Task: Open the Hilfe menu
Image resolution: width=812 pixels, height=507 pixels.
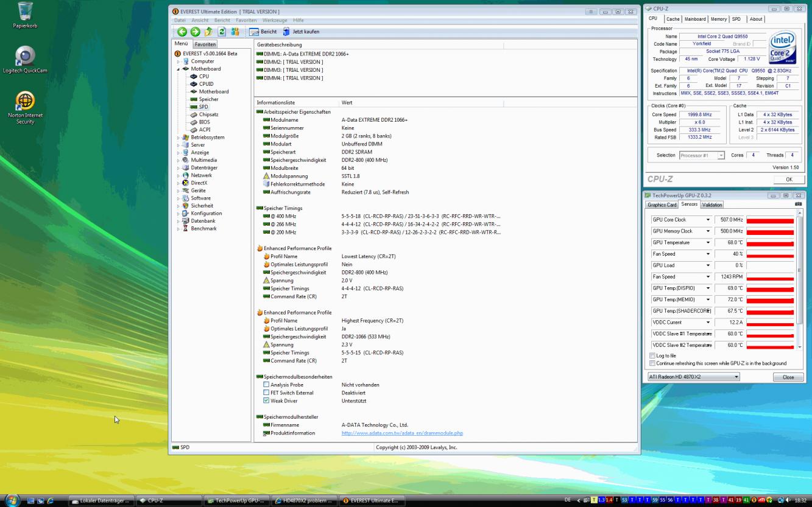Action: (x=298, y=21)
